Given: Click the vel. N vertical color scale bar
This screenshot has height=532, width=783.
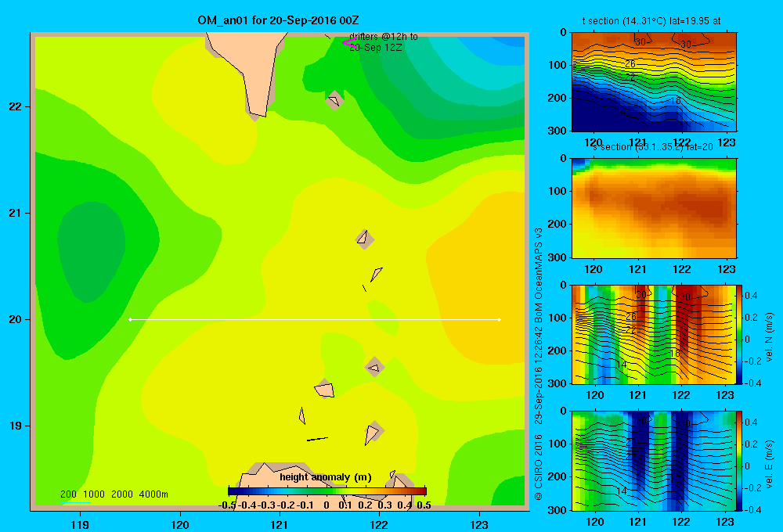Looking at the screenshot, I should pos(739,334).
